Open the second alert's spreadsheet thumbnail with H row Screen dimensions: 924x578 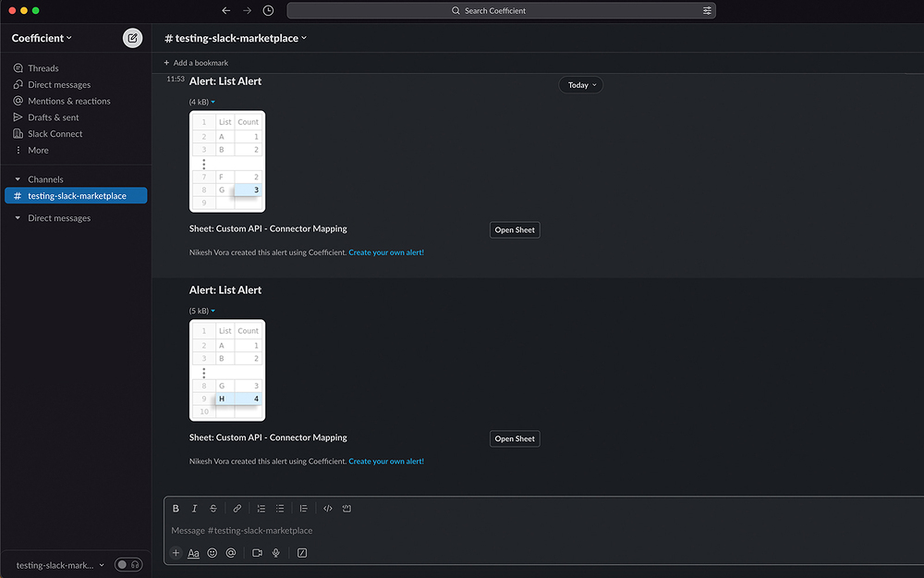227,371
